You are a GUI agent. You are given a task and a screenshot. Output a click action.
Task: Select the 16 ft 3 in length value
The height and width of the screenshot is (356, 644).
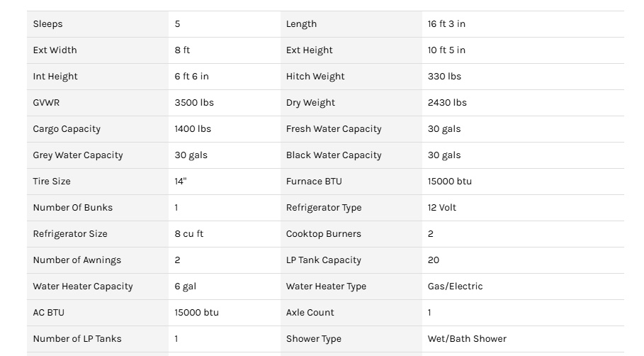(x=446, y=24)
